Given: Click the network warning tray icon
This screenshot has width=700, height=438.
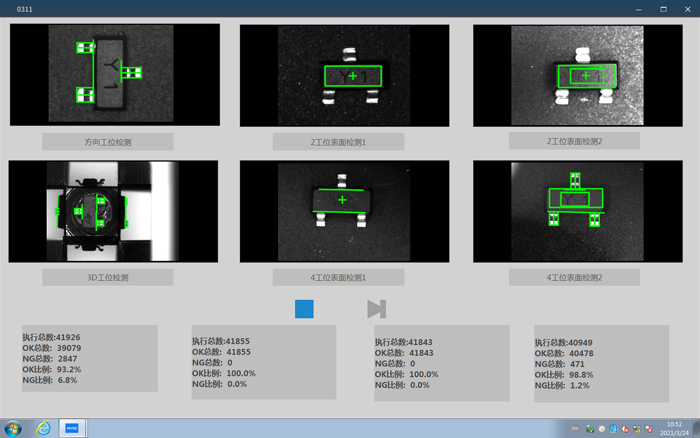Looking at the screenshot, I should (637, 429).
